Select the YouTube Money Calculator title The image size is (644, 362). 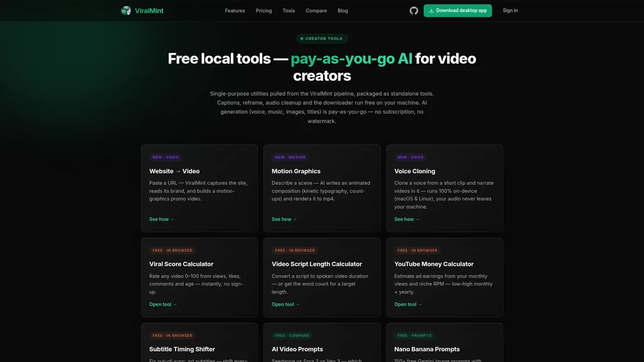point(434,264)
